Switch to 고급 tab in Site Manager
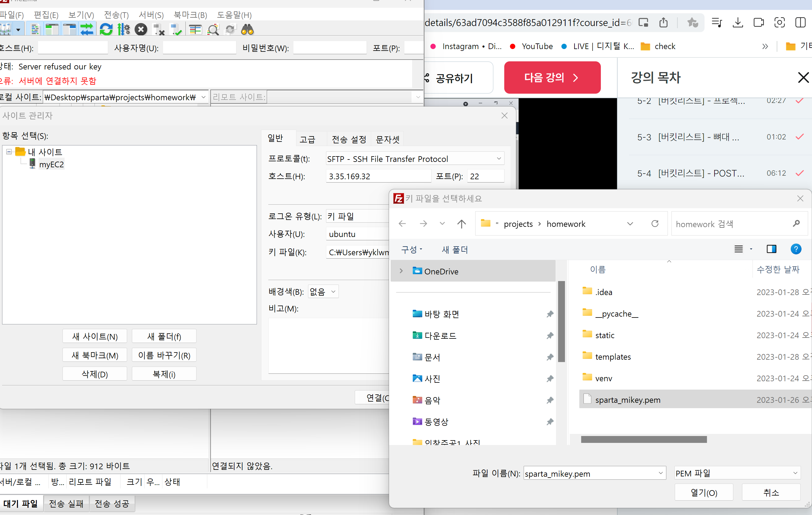The height and width of the screenshot is (515, 812). [x=307, y=139]
